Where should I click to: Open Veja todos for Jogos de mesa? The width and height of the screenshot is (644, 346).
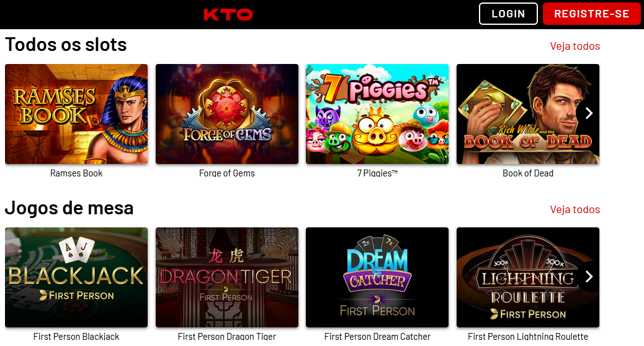(x=575, y=209)
